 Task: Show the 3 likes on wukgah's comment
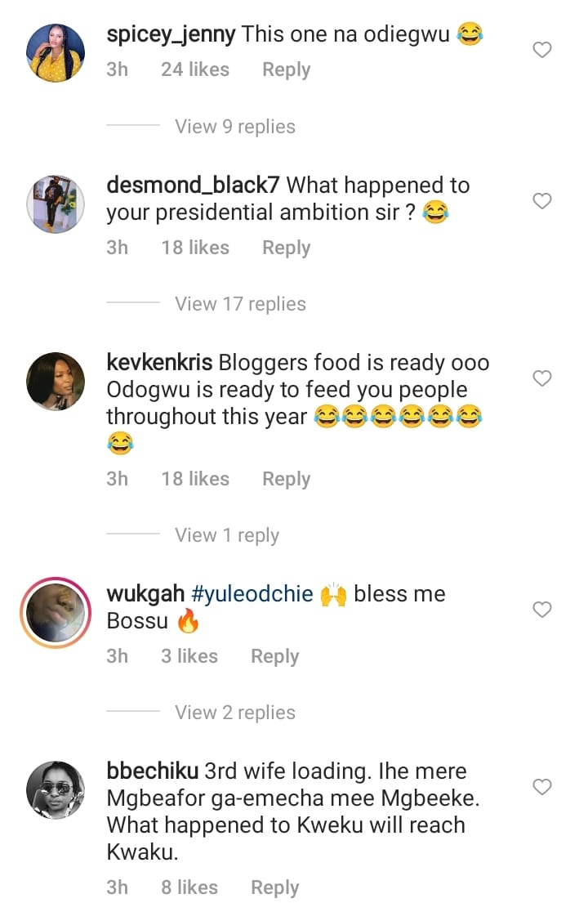pyautogui.click(x=189, y=656)
